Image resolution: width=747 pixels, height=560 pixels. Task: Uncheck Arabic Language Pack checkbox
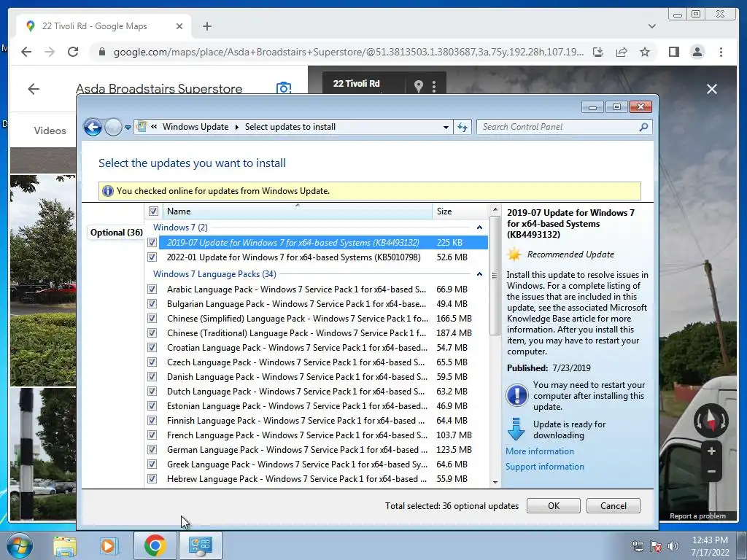(x=152, y=289)
